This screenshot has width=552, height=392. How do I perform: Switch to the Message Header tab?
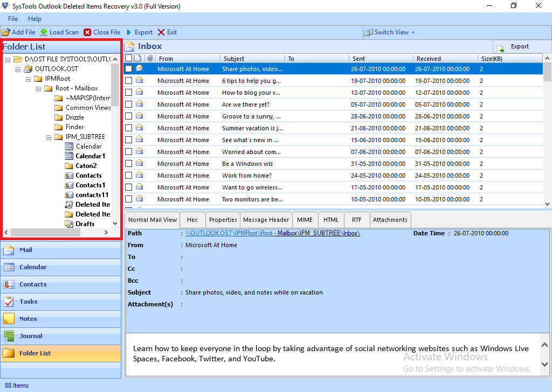(266, 220)
